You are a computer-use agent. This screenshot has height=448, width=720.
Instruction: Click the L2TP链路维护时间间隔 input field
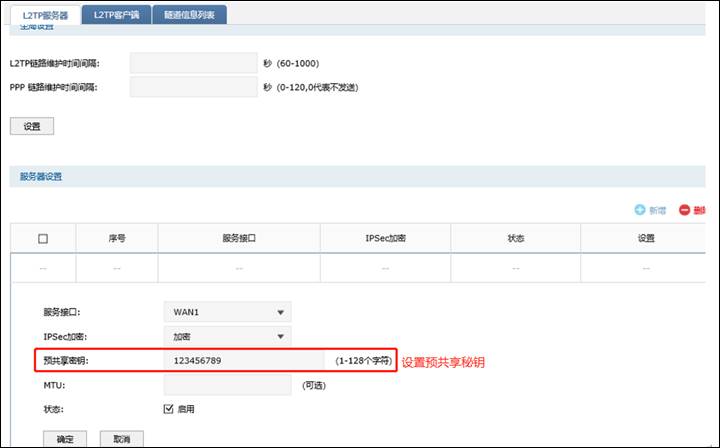193,63
